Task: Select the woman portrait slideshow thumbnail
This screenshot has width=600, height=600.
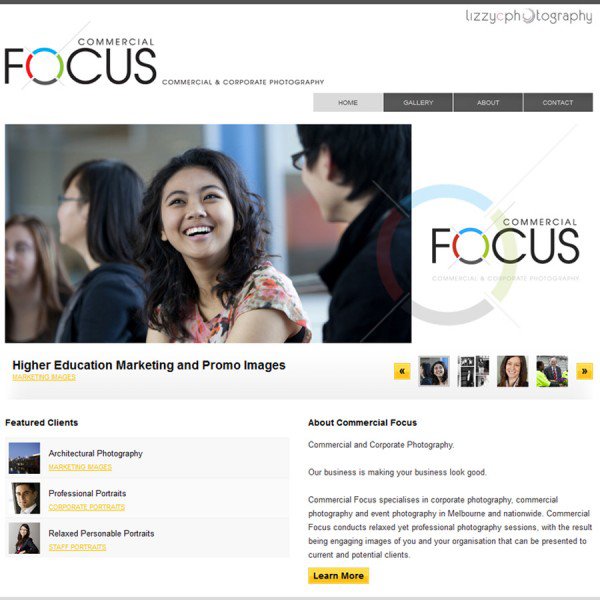Action: click(512, 371)
